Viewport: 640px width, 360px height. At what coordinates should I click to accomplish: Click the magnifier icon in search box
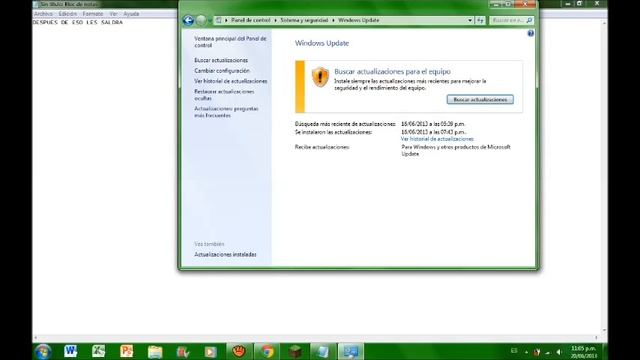click(529, 20)
